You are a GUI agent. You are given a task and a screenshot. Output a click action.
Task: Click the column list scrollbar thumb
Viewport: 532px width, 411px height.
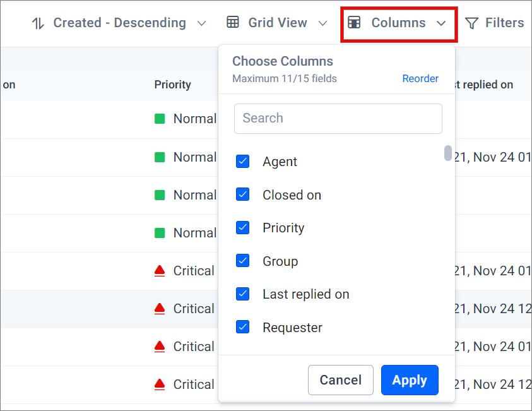(448, 153)
